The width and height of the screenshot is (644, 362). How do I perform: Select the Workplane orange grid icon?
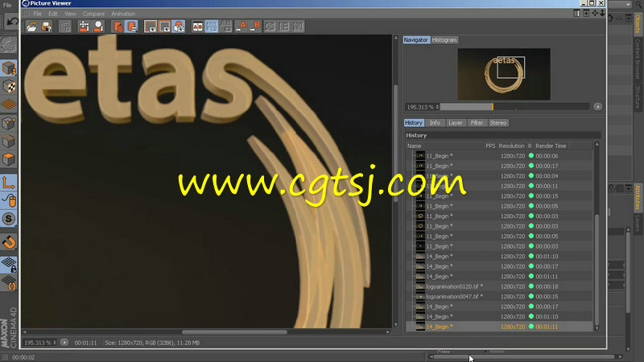9,105
